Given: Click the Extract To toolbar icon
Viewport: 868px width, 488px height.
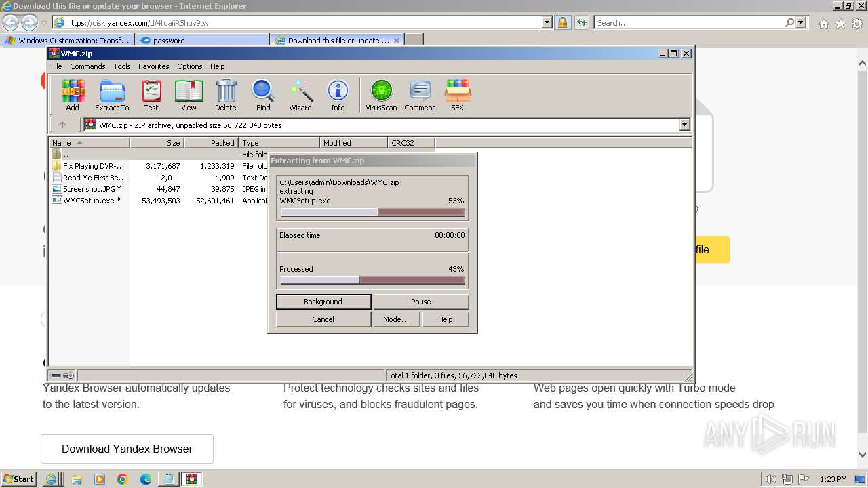Looking at the screenshot, I should pyautogui.click(x=112, y=95).
